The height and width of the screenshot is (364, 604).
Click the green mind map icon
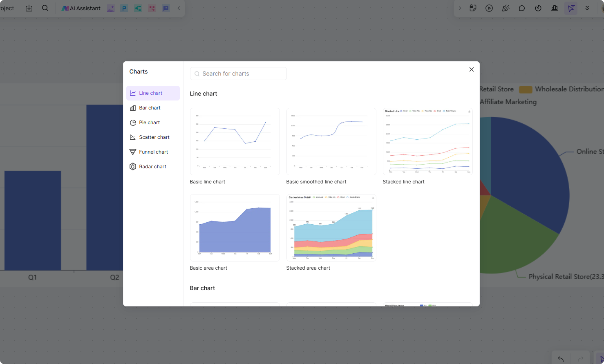138,8
